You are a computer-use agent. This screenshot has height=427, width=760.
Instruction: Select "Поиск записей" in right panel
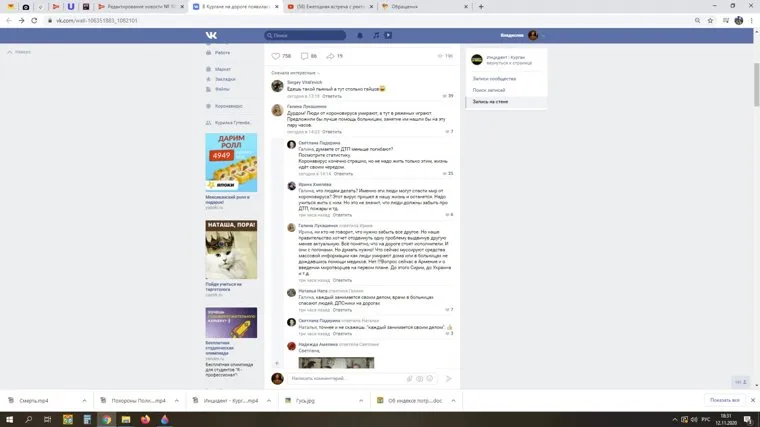coord(490,90)
